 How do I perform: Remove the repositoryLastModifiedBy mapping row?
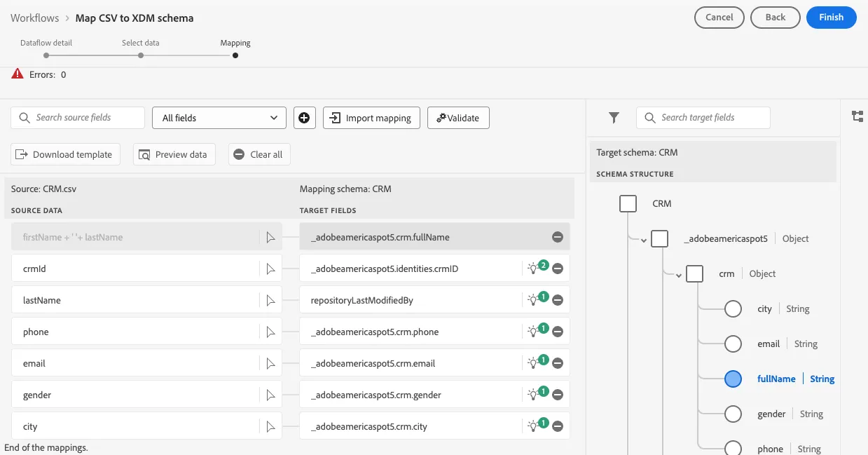point(558,300)
